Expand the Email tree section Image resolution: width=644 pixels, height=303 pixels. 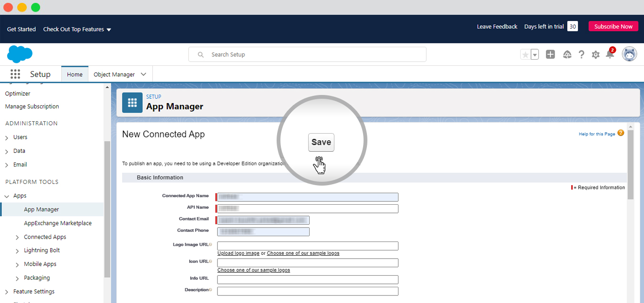tap(7, 165)
